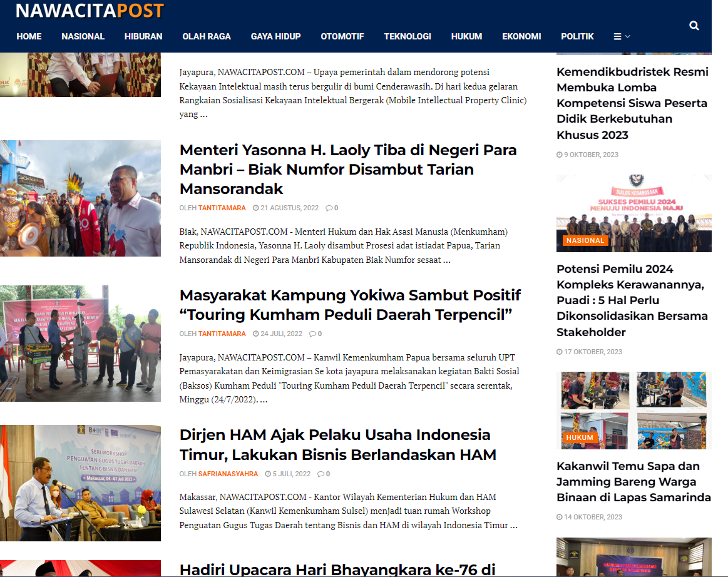Viewport: 728px width, 577px height.
Task: Click the NAWACITAPOST site logo
Action: (x=90, y=11)
